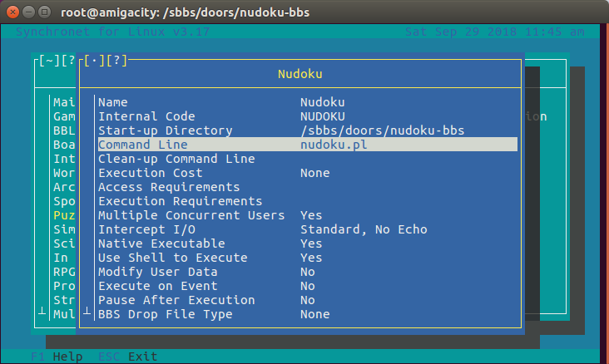Click the date and time in header bar

coord(494,32)
